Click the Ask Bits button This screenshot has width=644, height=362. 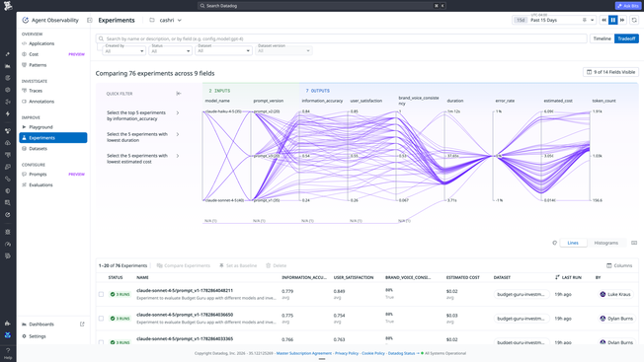[627, 6]
